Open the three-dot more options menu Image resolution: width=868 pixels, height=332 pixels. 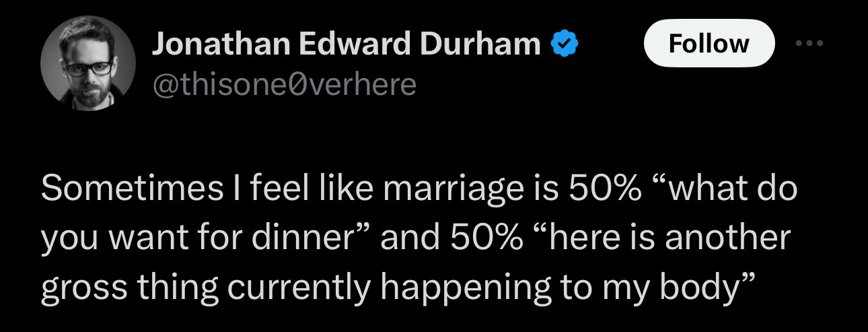tap(808, 42)
